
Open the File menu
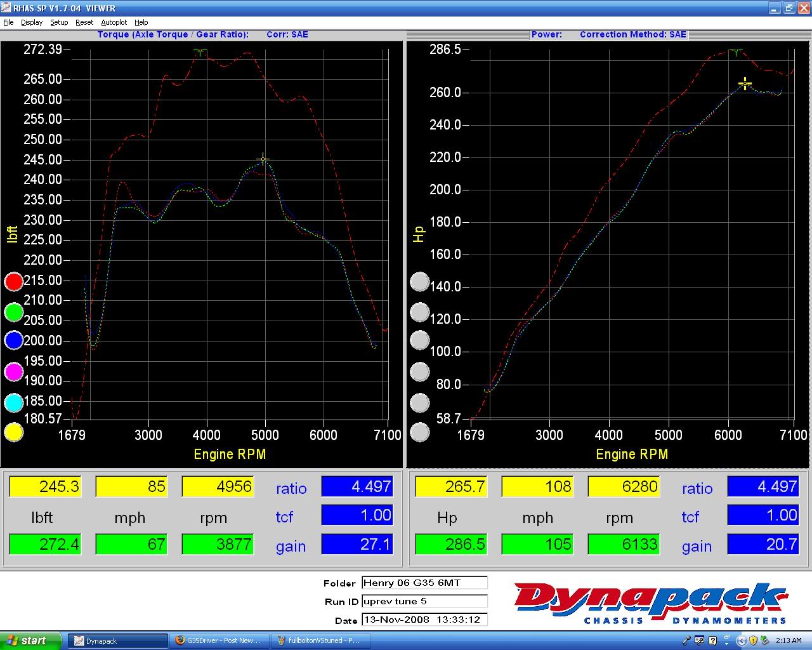pos(8,22)
